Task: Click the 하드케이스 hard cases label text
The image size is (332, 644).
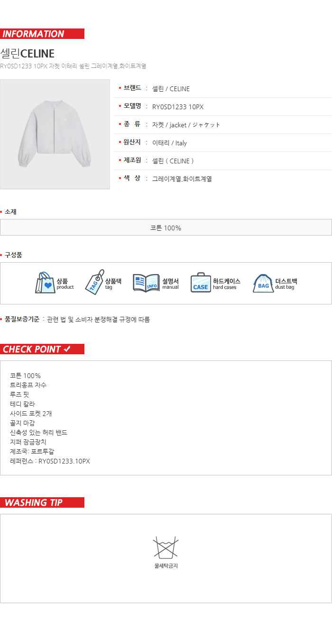Action: pyautogui.click(x=227, y=284)
